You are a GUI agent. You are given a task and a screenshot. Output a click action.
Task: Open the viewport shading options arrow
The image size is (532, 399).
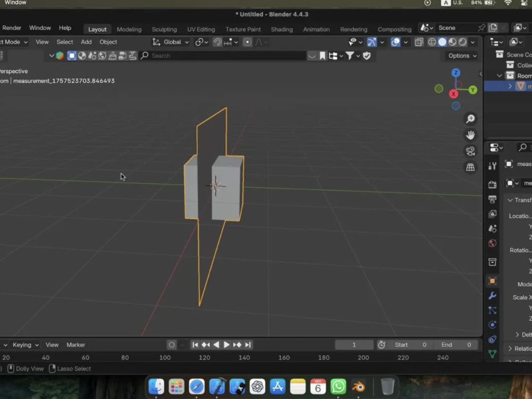(472, 42)
